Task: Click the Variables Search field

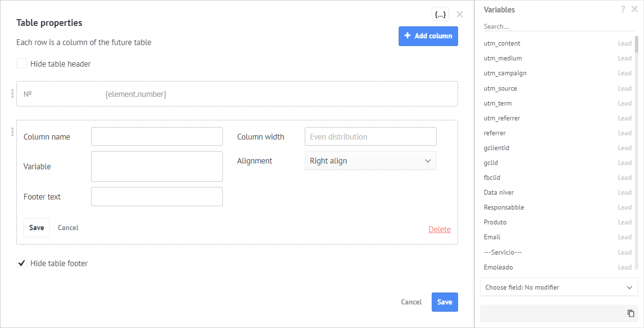Action: [x=559, y=27]
